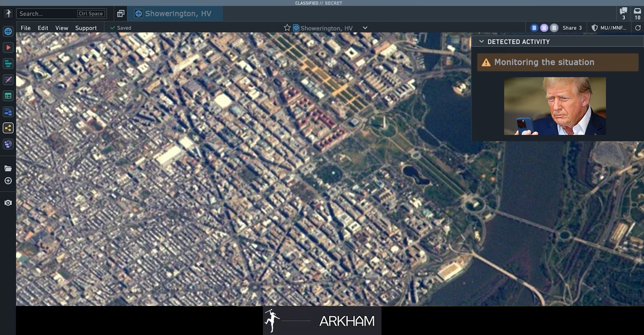Open the green table icon in sidebar
644x335 pixels.
[8, 96]
